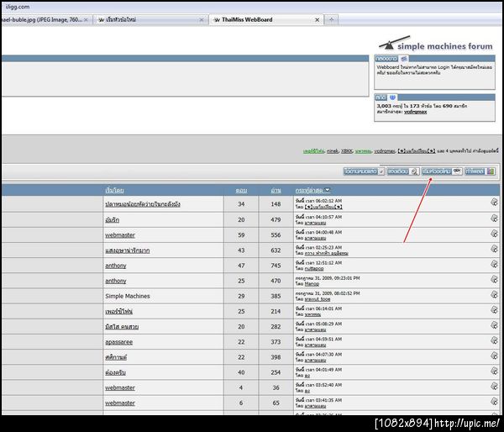This screenshot has width=504, height=432.
Task: Open anthony profile link in 745 views row
Action: [116, 266]
